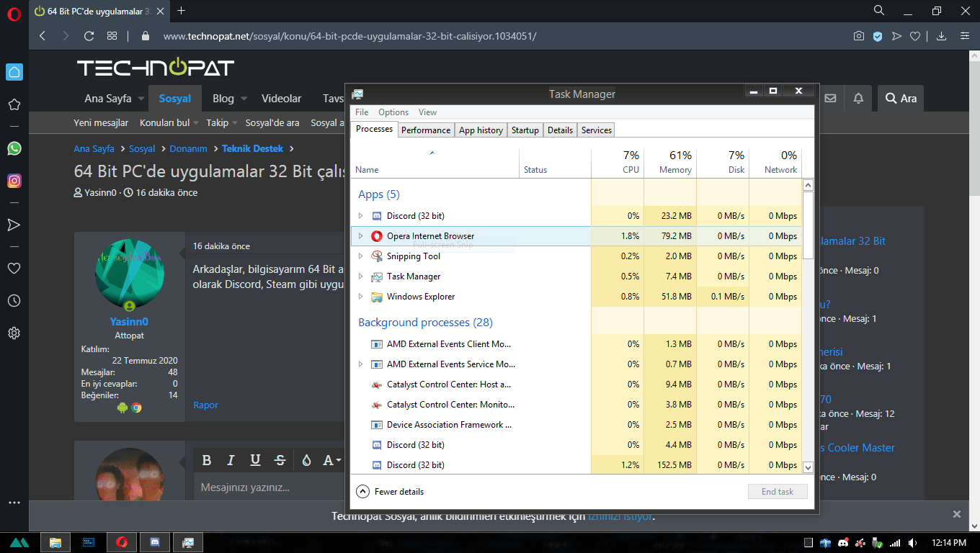Open Task Manager Options menu
The image size is (980, 553).
(393, 112)
